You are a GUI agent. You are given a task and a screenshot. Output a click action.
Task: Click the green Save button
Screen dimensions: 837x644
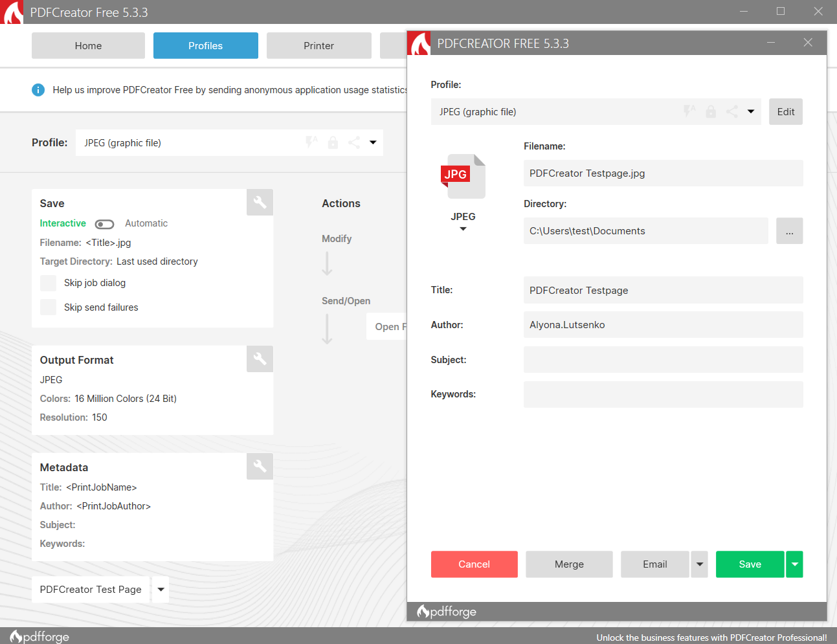click(750, 564)
